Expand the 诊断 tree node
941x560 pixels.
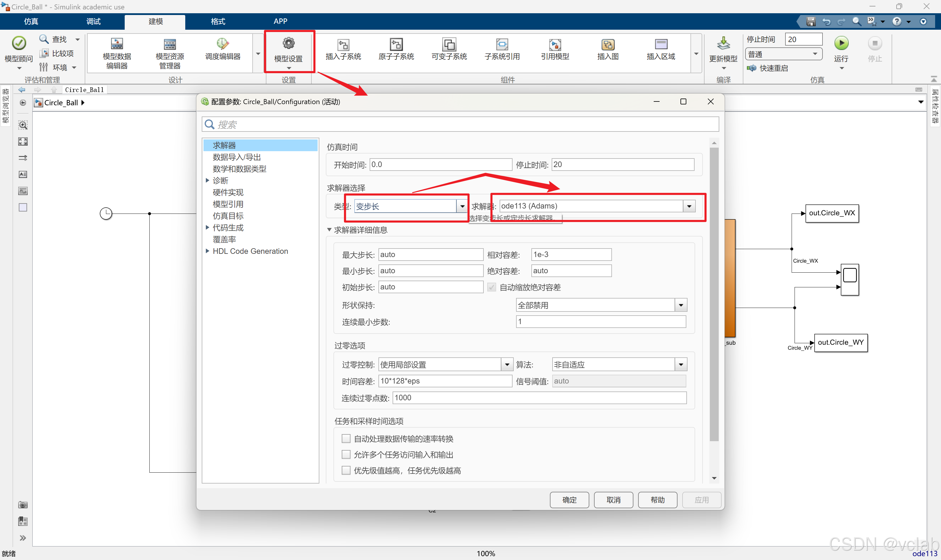[208, 180]
